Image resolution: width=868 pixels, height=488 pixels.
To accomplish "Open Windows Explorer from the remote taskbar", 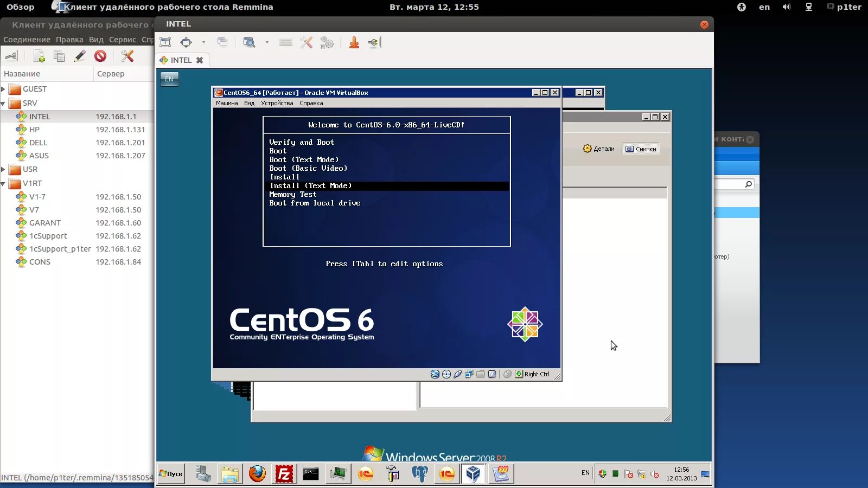I will [230, 474].
